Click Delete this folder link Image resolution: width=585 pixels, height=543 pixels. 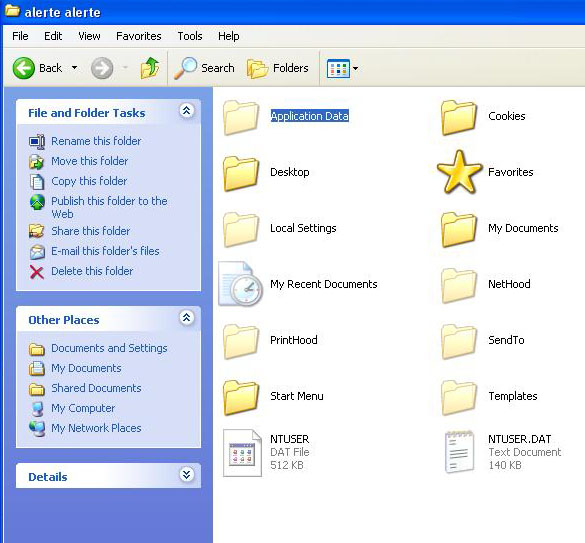coord(92,271)
